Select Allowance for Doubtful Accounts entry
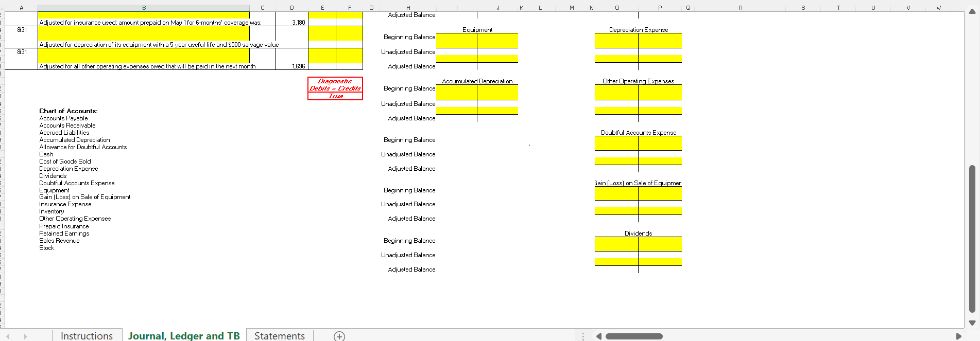This screenshot has width=980, height=341. (x=83, y=147)
